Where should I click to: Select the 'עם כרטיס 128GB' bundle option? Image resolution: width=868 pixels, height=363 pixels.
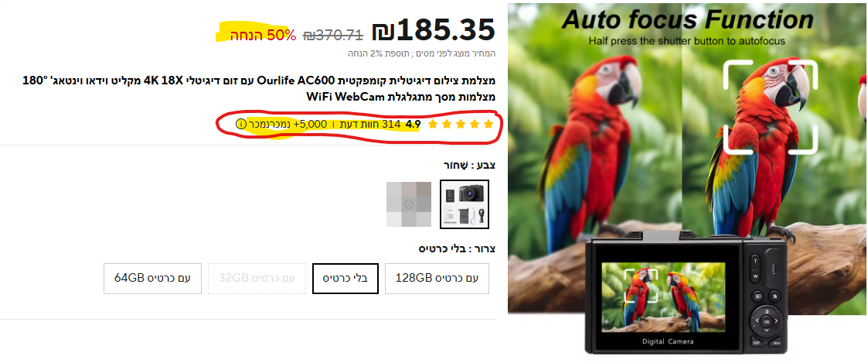(x=437, y=278)
